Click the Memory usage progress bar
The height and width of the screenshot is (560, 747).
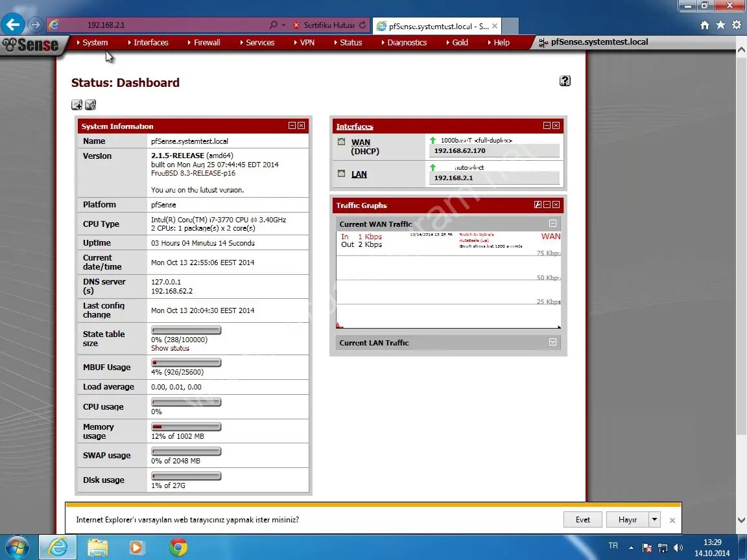coord(186,426)
